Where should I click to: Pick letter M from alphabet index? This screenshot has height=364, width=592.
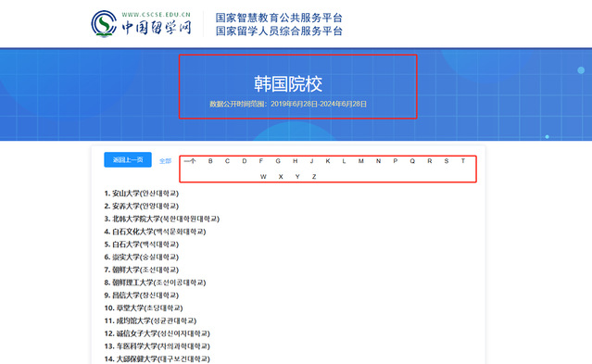click(x=361, y=161)
